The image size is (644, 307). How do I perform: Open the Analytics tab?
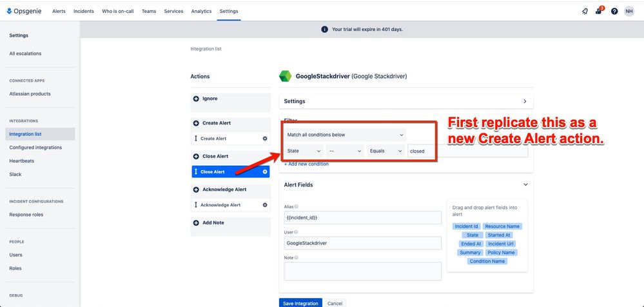[201, 12]
